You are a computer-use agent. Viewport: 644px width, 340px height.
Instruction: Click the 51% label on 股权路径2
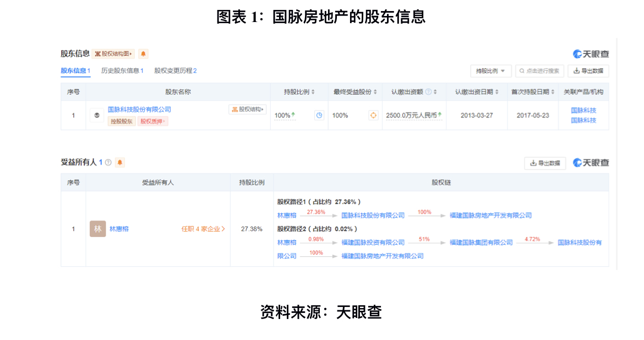pyautogui.click(x=424, y=239)
